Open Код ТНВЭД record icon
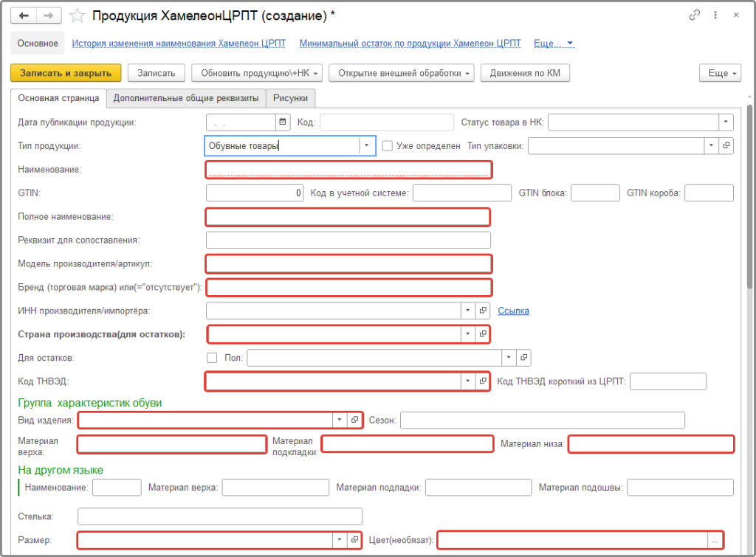The width and height of the screenshot is (756, 557). [483, 381]
